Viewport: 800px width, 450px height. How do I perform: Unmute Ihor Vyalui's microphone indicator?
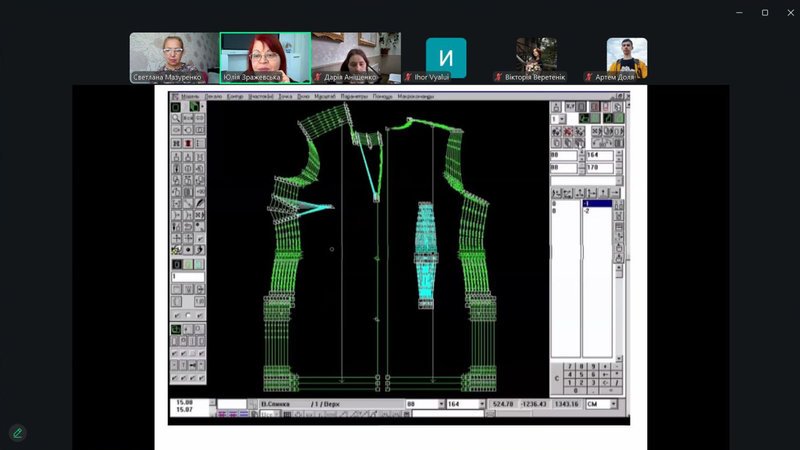point(410,77)
